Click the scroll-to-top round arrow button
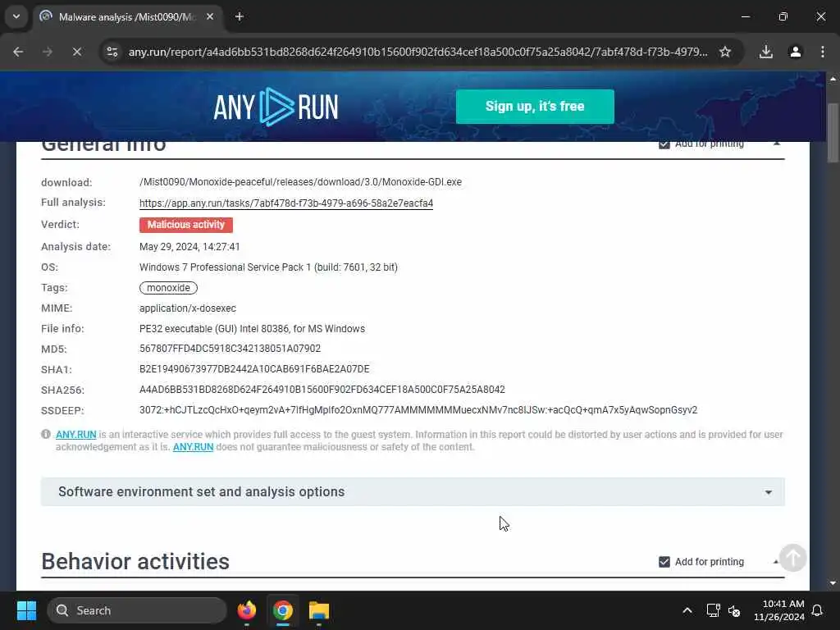This screenshot has width=840, height=630. click(793, 558)
